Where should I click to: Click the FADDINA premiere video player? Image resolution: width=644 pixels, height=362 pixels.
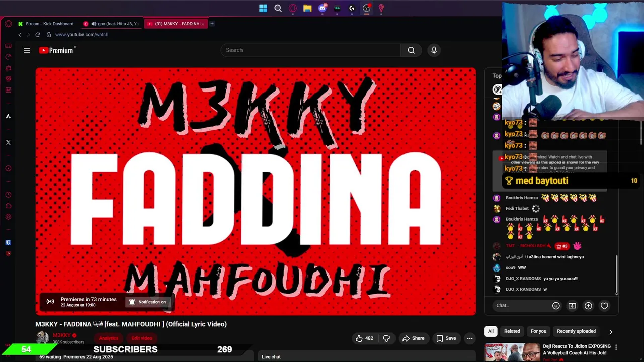[x=256, y=192]
